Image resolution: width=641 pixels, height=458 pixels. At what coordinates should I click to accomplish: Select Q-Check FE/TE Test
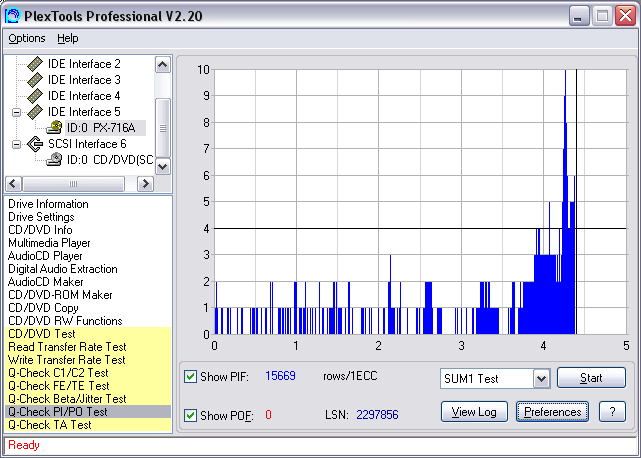88,386
